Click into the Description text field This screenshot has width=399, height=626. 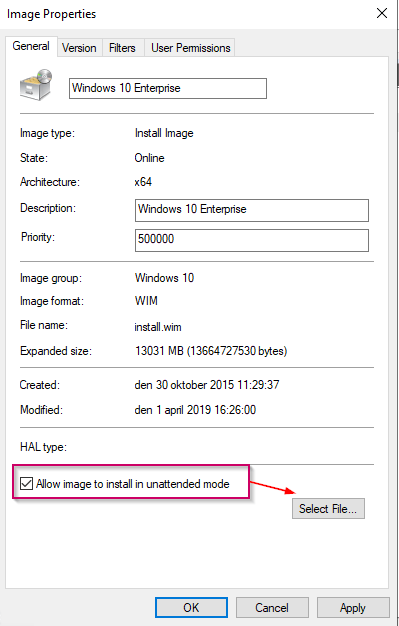(252, 210)
